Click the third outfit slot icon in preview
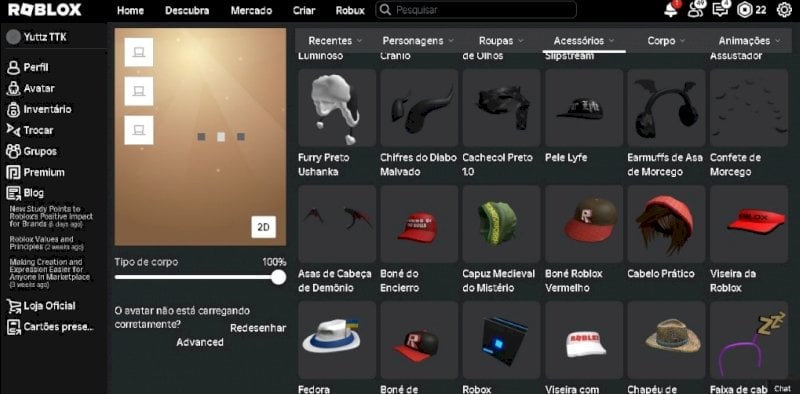Screen dimensions: 800x394 coord(139,130)
